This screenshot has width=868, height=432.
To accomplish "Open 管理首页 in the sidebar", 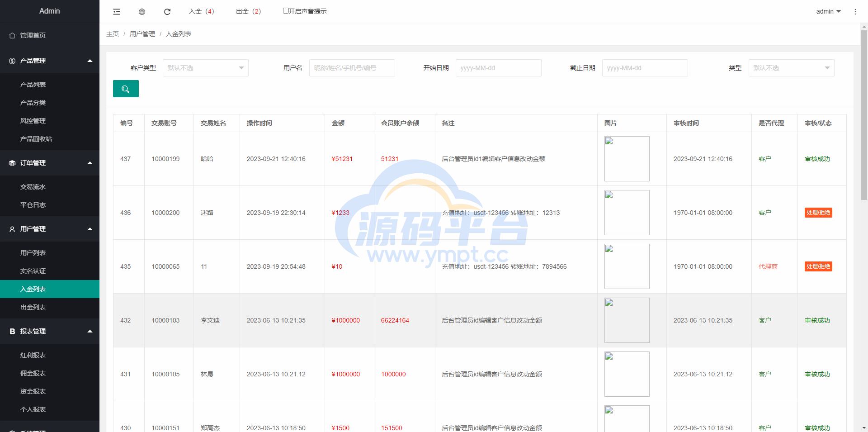I will coord(50,35).
